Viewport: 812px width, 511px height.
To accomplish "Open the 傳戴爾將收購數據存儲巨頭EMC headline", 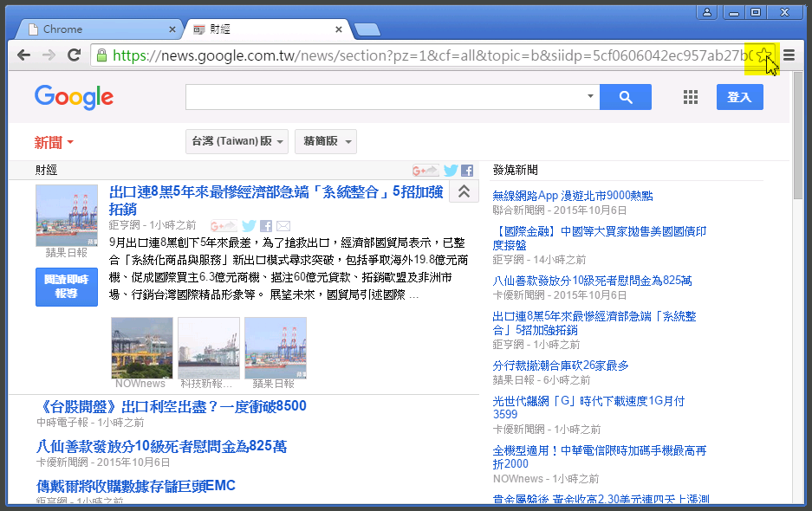I will pyautogui.click(x=136, y=486).
